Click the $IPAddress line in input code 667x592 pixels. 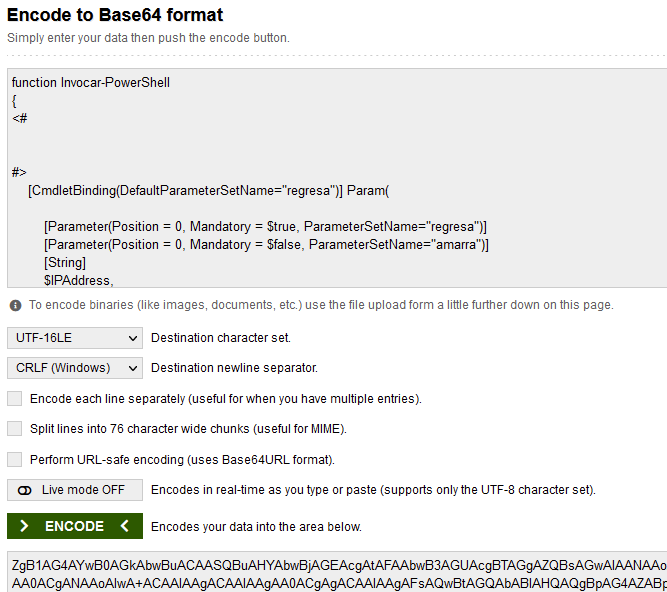(78, 281)
